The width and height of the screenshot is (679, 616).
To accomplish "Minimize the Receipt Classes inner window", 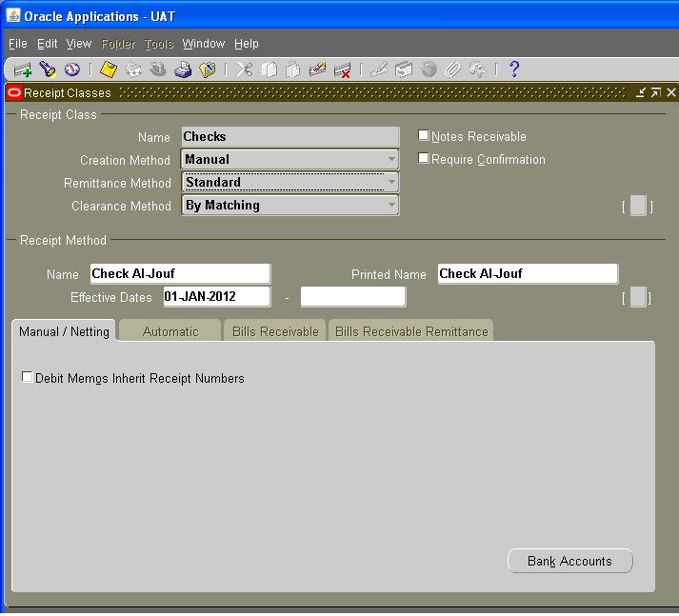I will (x=641, y=92).
